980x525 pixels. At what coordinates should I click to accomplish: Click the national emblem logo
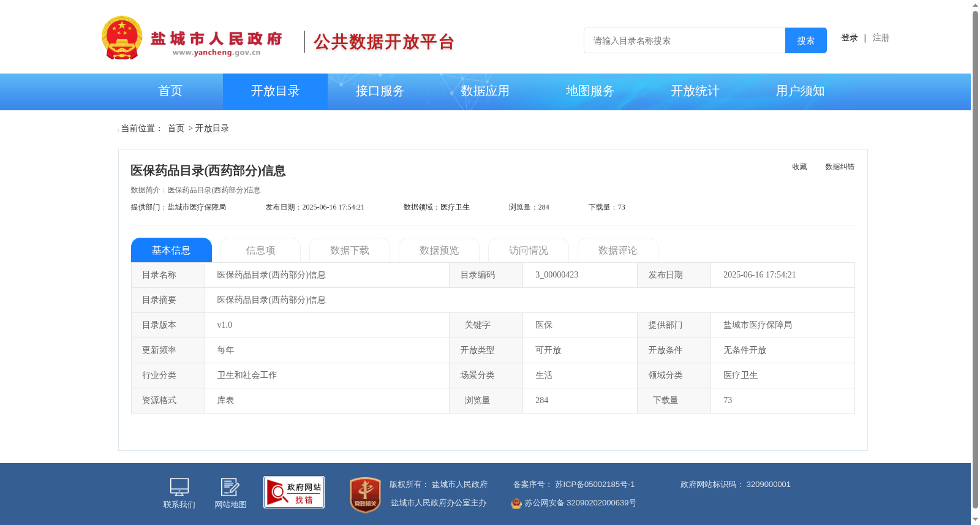122,38
